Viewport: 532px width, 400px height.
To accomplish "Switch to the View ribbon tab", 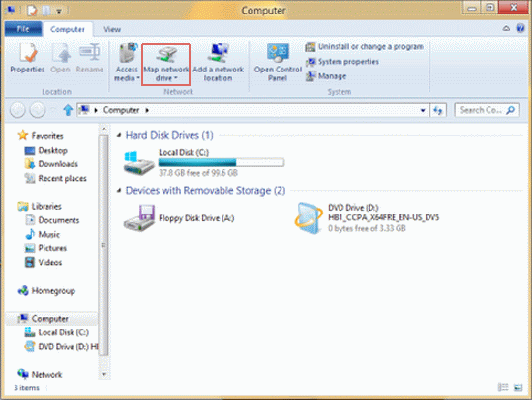I will pos(112,30).
